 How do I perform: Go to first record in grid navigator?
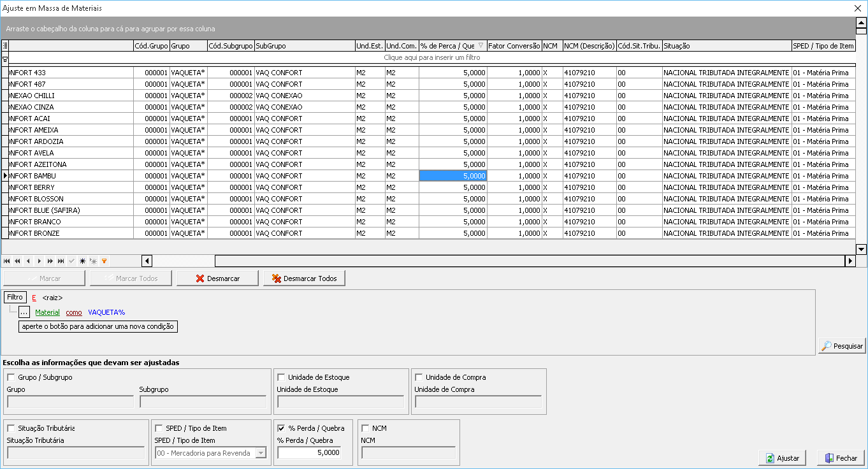click(x=6, y=261)
